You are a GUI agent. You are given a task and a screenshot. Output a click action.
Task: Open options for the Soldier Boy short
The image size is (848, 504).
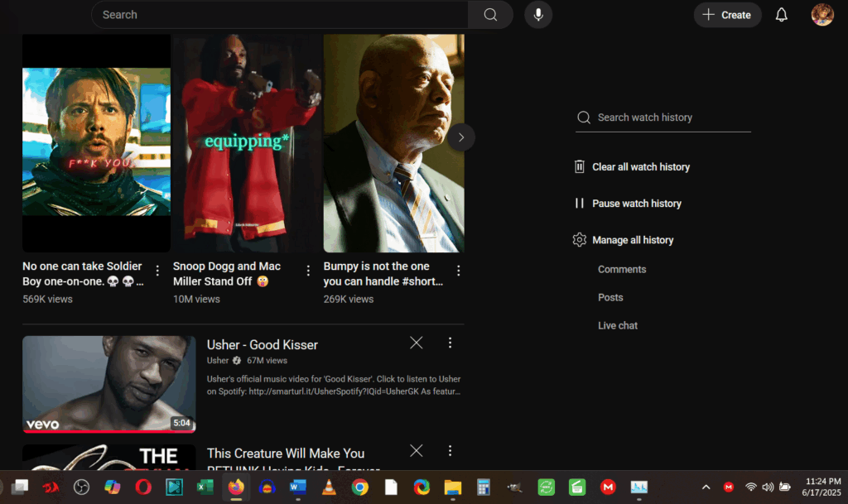click(157, 271)
